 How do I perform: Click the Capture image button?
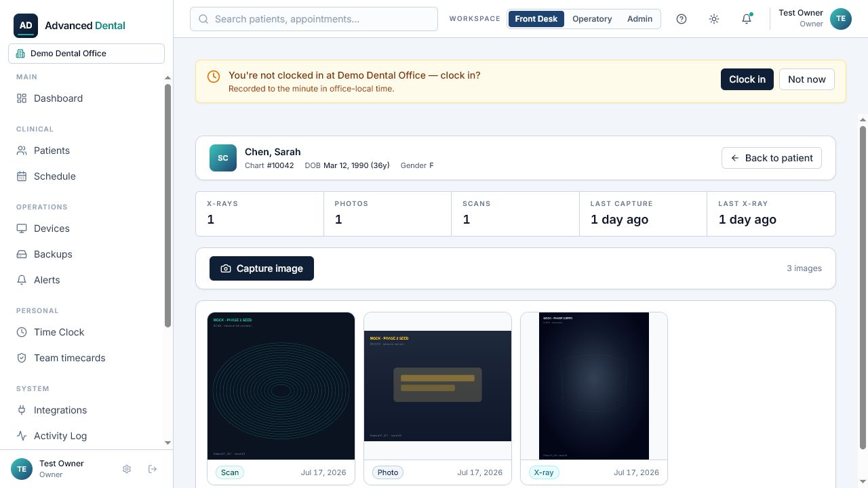click(262, 268)
